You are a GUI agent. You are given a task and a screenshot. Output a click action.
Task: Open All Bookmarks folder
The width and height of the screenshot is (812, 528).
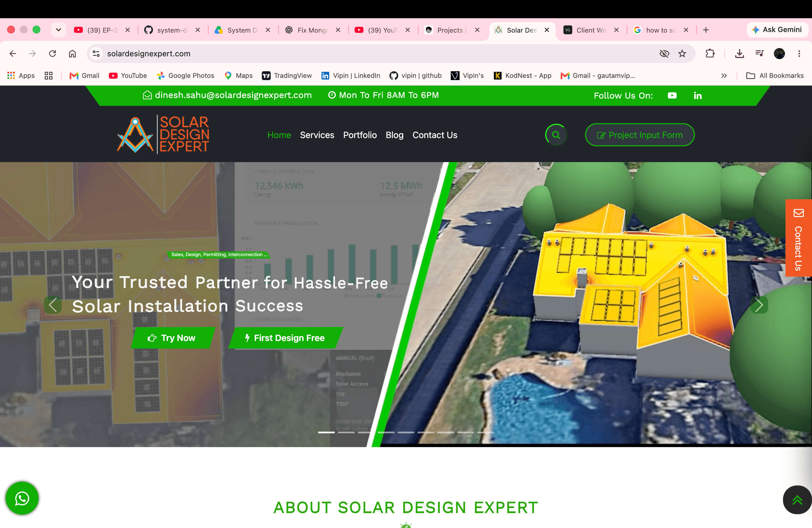775,76
